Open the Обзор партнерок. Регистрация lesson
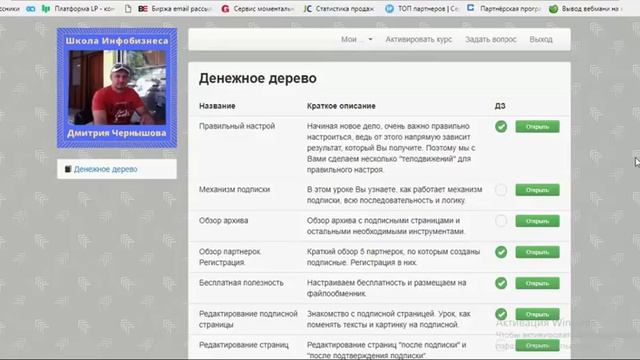 537,252
